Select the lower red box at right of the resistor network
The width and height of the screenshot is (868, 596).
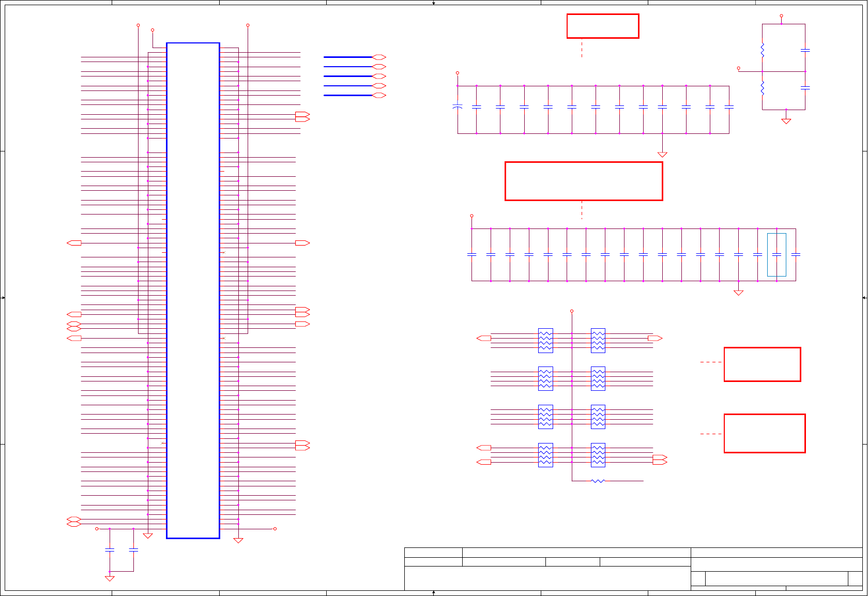(765, 433)
